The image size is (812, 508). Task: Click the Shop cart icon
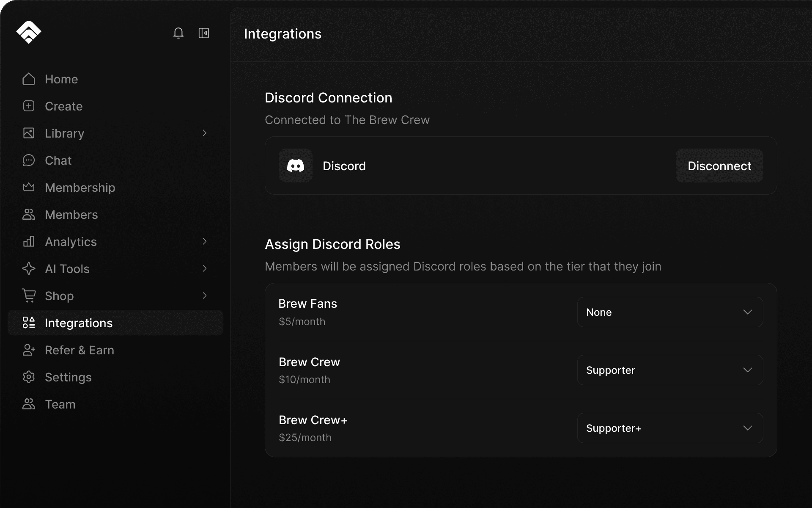tap(29, 295)
